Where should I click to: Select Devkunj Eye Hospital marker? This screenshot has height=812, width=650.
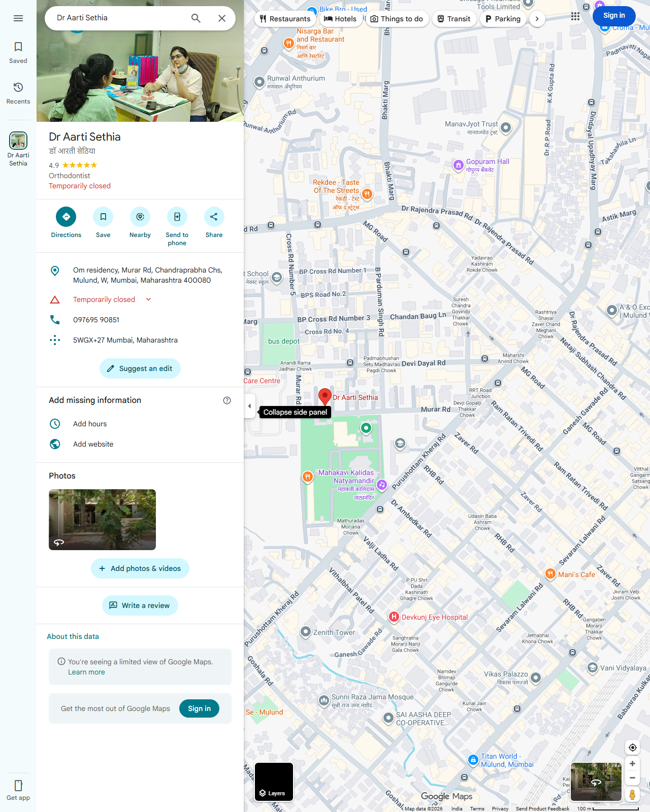394,617
